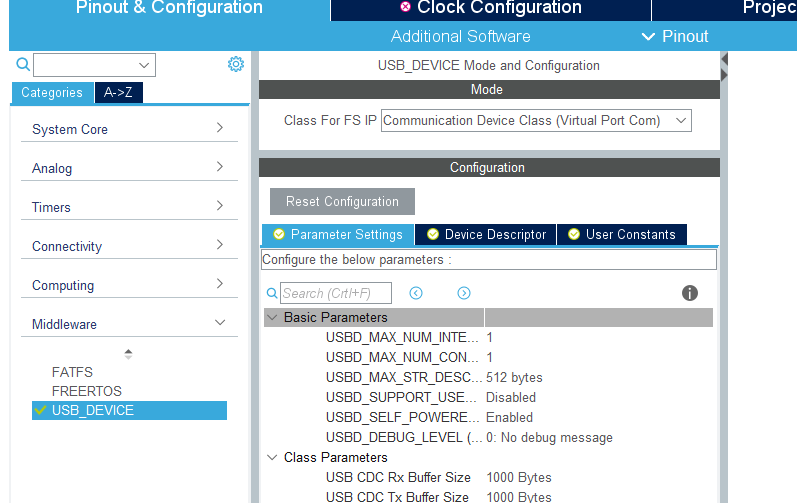
Task: Click the search magnifier icon beside the category filter
Action: (x=23, y=64)
